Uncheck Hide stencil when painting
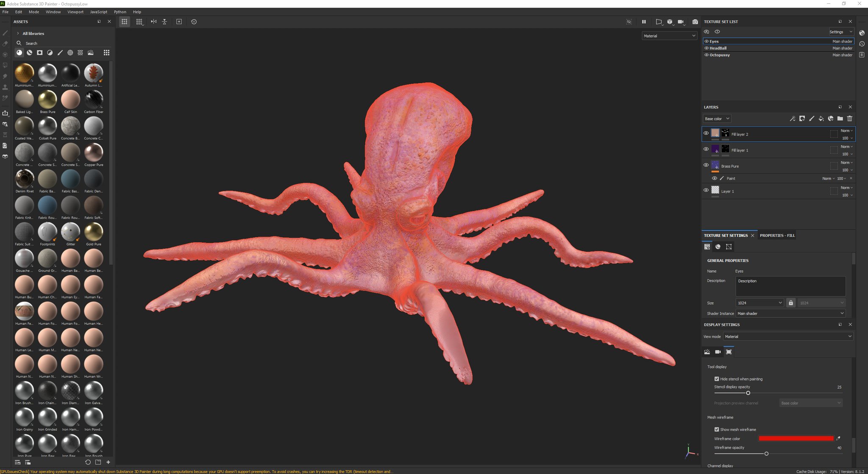 [x=717, y=379]
